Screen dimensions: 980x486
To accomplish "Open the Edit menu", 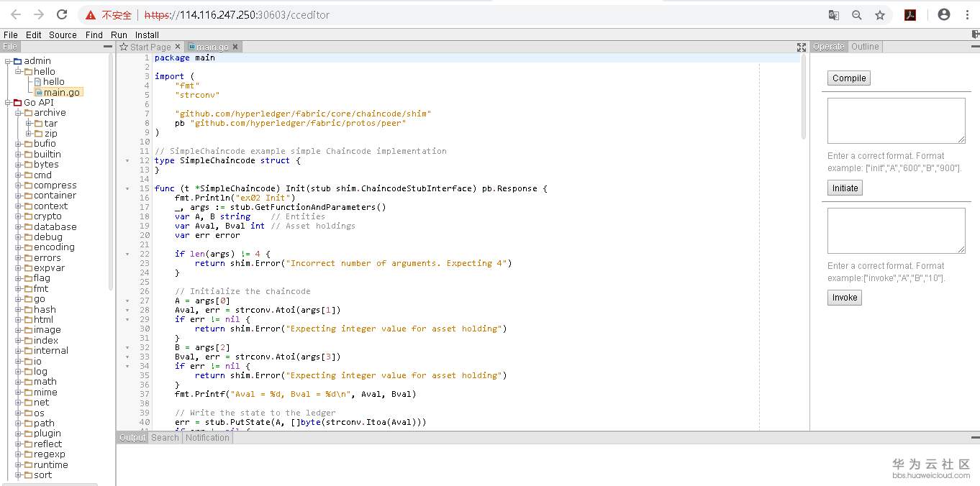I will point(34,35).
